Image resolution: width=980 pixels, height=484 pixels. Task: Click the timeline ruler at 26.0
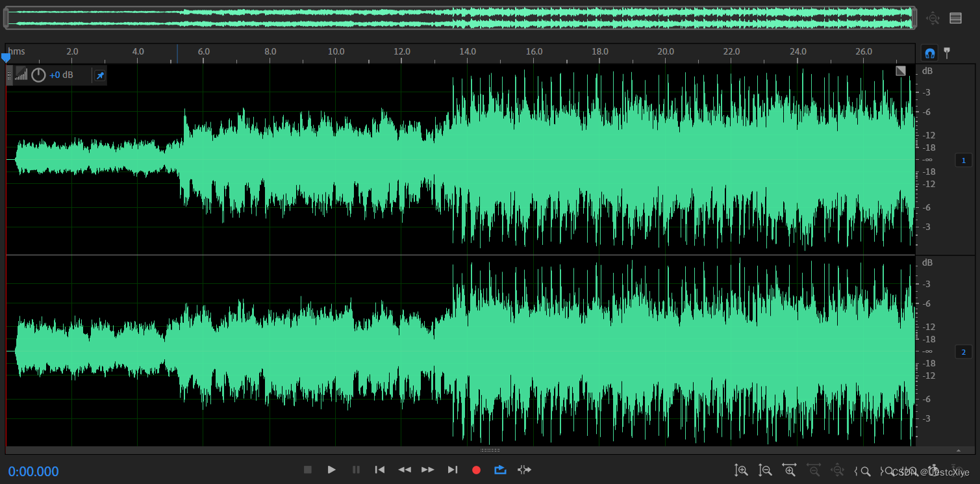[864, 51]
